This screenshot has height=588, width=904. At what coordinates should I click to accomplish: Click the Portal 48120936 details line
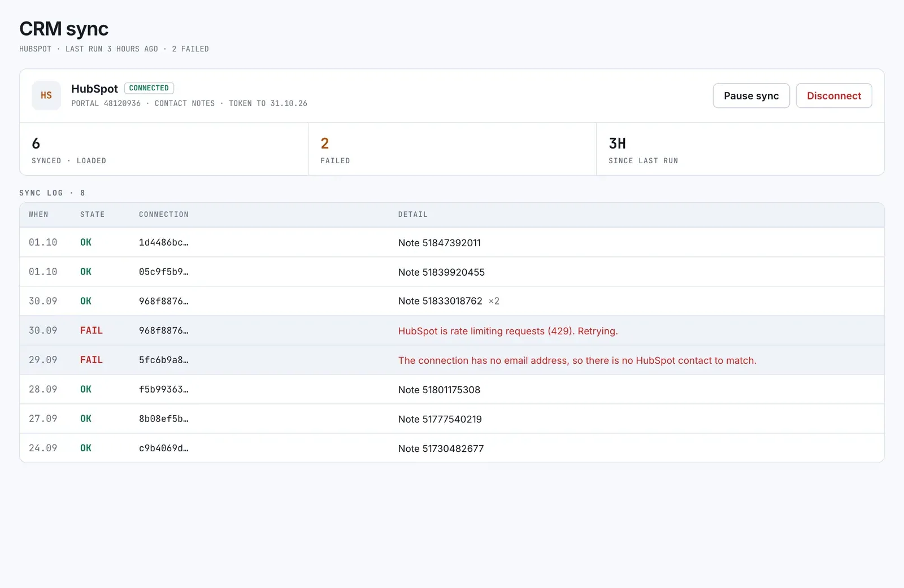pos(189,103)
